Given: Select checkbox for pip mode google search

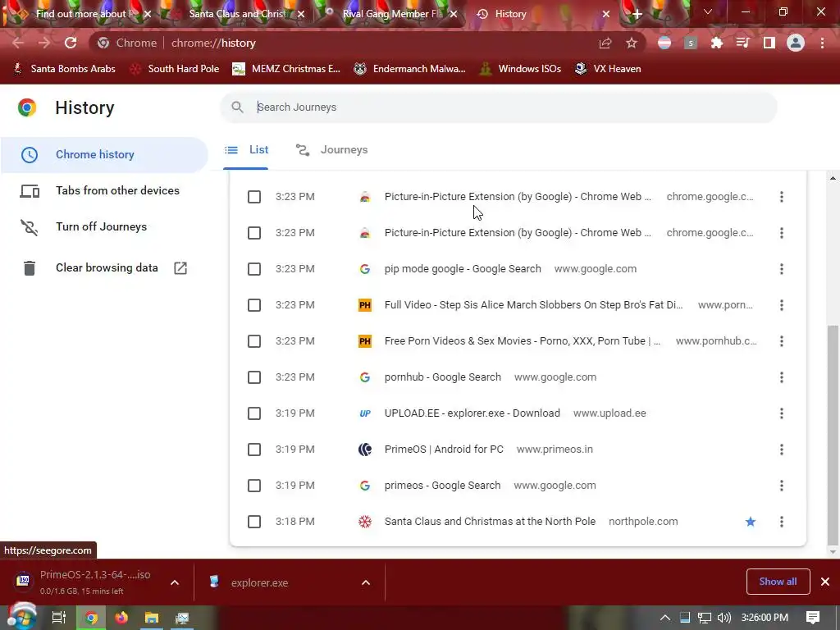Looking at the screenshot, I should click(254, 269).
